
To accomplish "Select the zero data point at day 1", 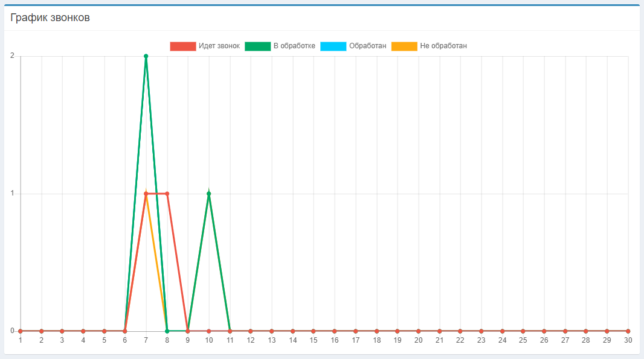I will click(x=21, y=331).
